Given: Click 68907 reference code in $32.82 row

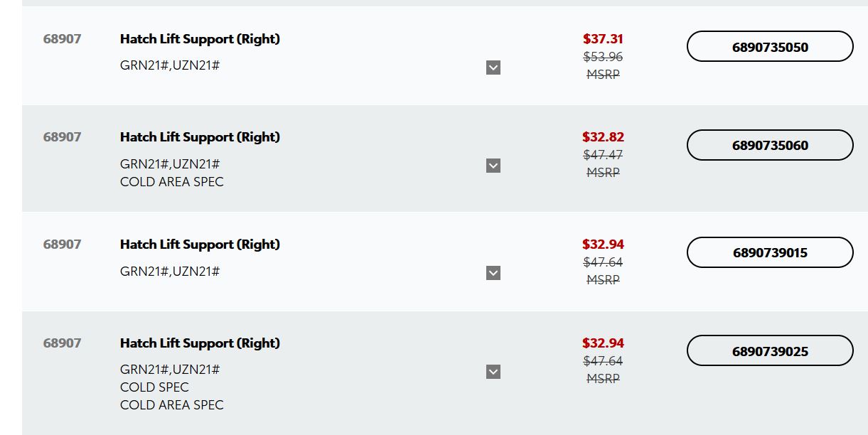Looking at the screenshot, I should tap(62, 137).
